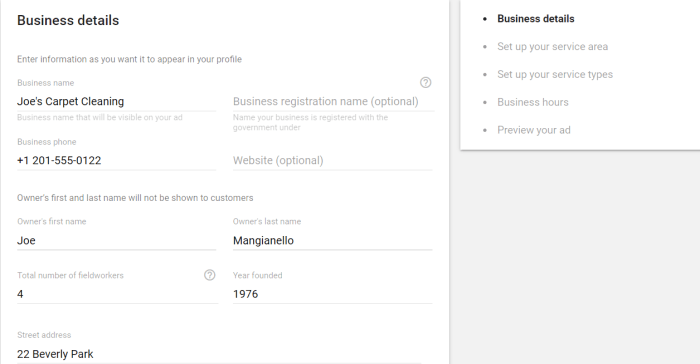Edit the Joe's Carpet Cleaning business name field

point(117,101)
